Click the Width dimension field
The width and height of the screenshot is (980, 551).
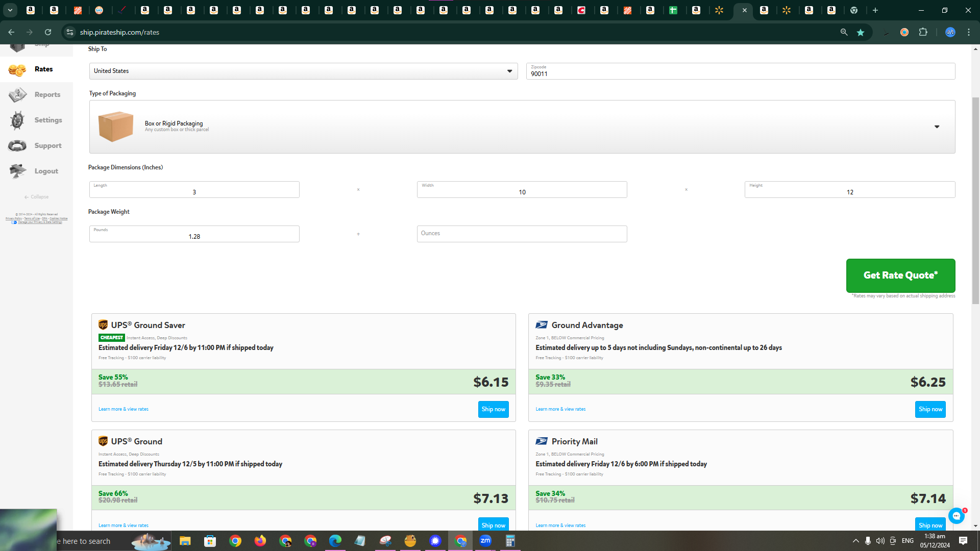click(x=522, y=189)
